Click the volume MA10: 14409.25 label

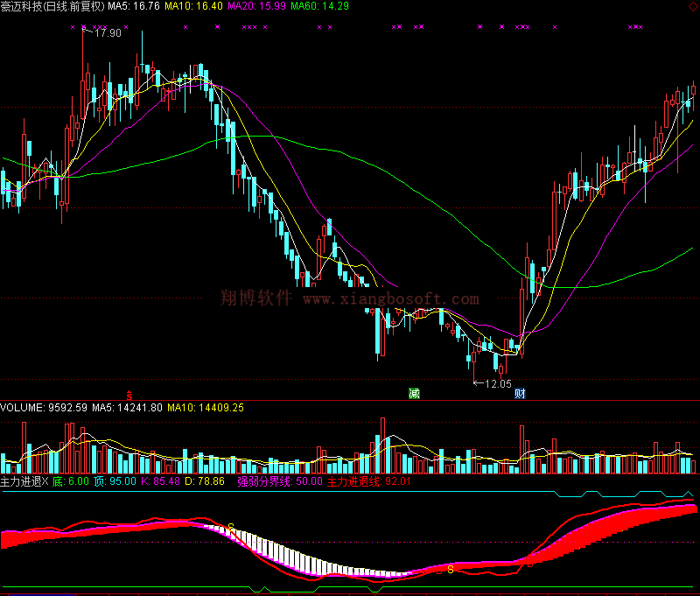[x=206, y=408]
